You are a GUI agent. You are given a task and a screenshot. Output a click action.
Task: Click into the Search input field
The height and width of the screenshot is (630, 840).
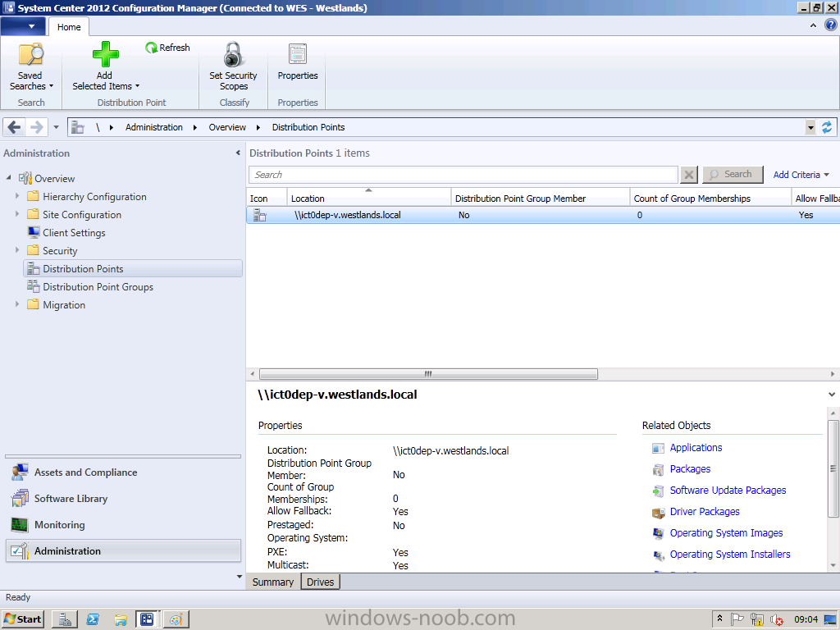coord(463,175)
